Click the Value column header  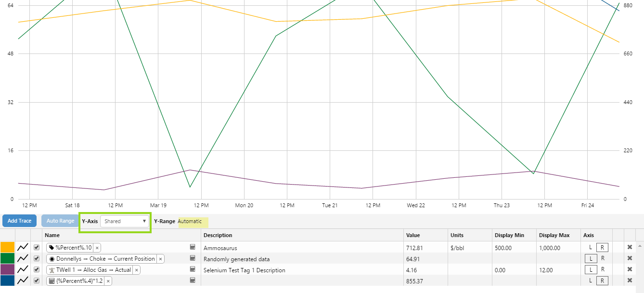click(x=413, y=235)
